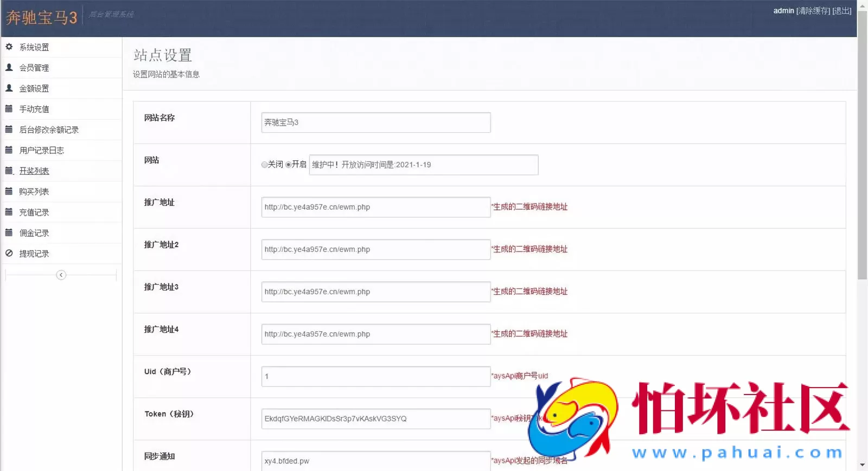
Task: Click the calendar icon beside 佣金记录
Action: point(9,233)
